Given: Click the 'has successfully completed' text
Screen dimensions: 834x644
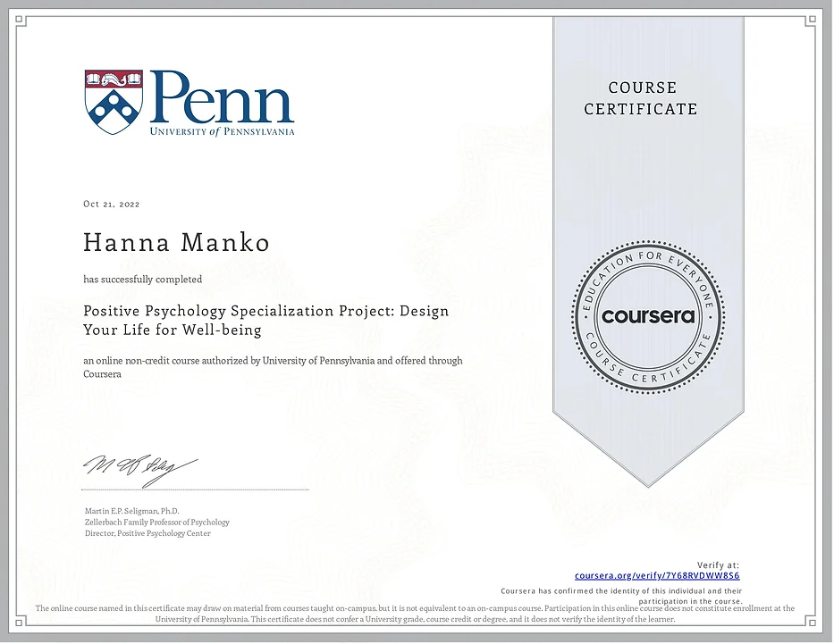Looking at the screenshot, I should coord(143,280).
